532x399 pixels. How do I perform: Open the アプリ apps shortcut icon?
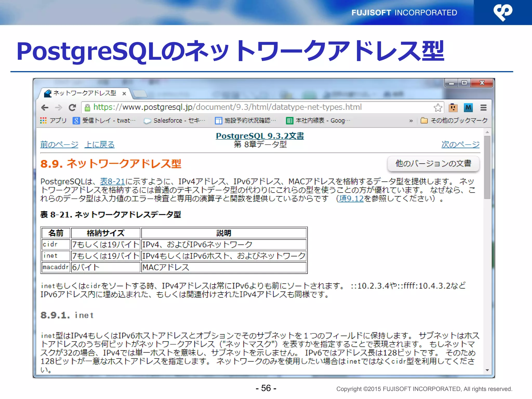point(53,121)
